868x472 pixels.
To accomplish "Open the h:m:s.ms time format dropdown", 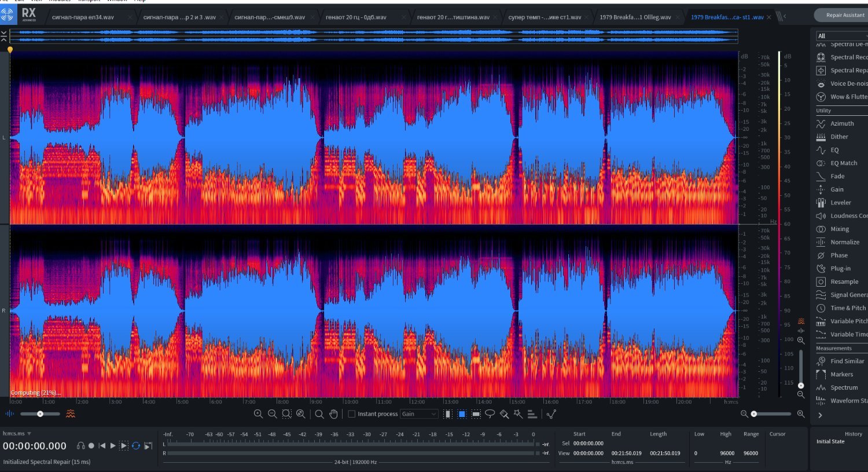I will coord(17,434).
